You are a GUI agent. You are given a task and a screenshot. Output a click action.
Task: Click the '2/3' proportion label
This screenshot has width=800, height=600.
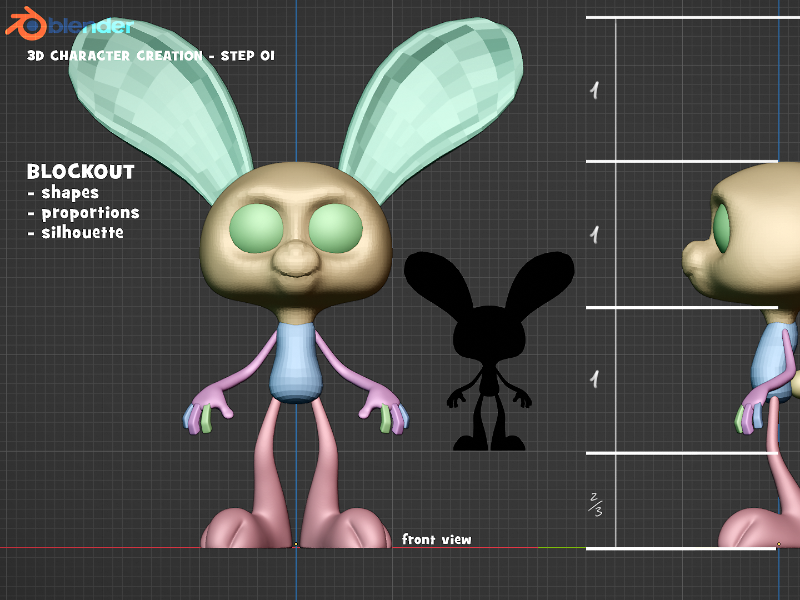coord(597,502)
